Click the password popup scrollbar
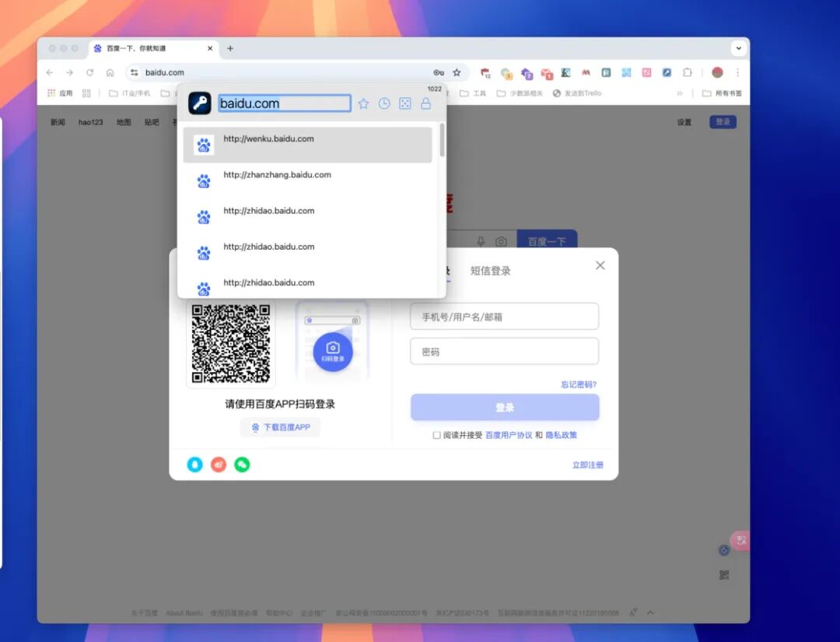The width and height of the screenshot is (840, 642). 442,140
